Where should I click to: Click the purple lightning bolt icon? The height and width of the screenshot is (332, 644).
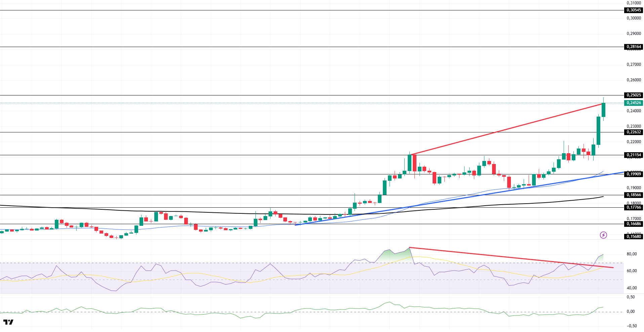tap(603, 235)
